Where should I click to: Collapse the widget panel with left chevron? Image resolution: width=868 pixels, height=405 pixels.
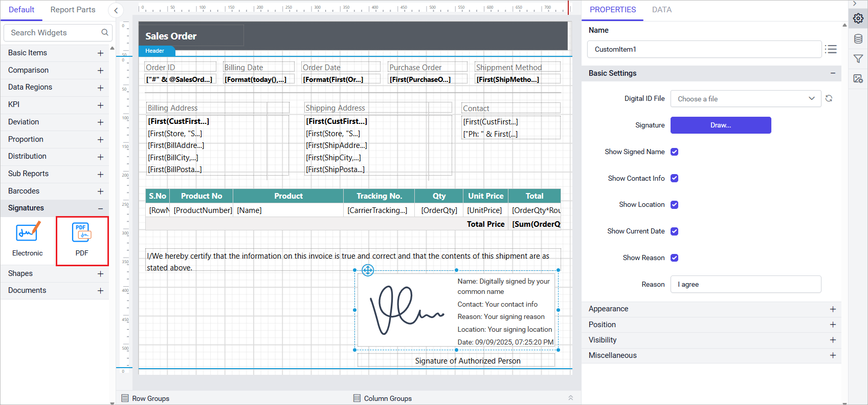(116, 10)
